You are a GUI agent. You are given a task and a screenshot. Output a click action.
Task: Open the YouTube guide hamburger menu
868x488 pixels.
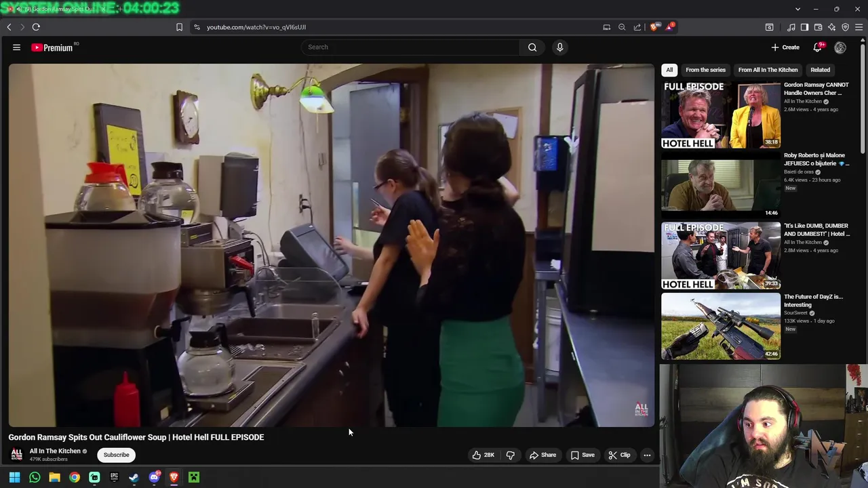point(16,47)
